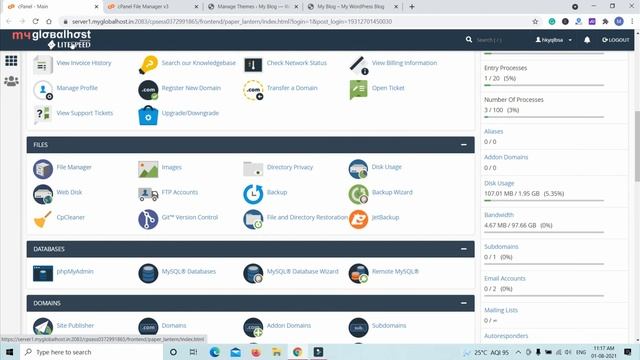Open the JetBackup icon
The image size is (640, 360).
coord(358,219)
